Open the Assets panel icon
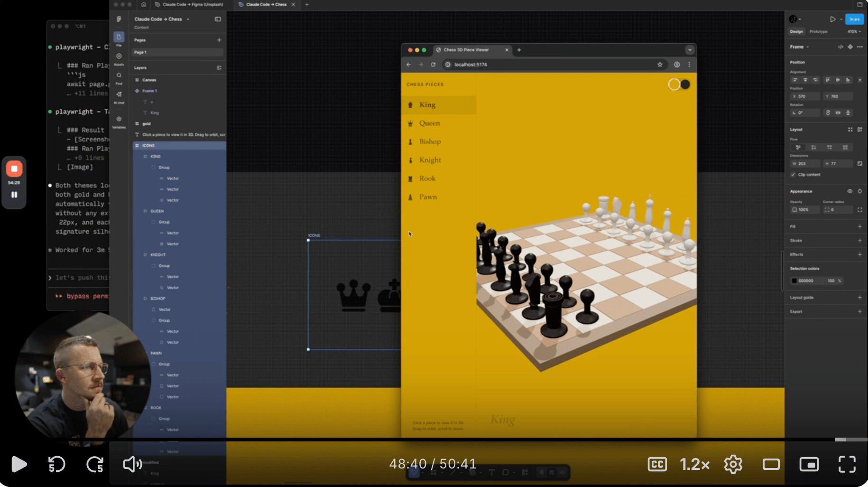The image size is (868, 487). click(x=119, y=56)
